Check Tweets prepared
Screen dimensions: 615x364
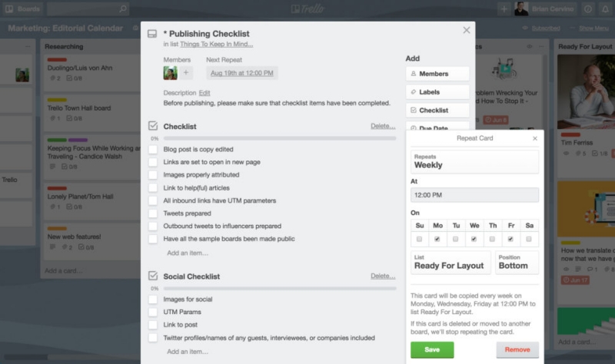click(x=153, y=213)
